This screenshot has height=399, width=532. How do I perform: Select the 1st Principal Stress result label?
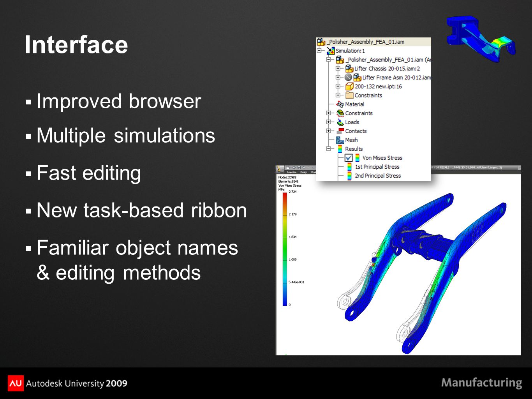coord(377,167)
